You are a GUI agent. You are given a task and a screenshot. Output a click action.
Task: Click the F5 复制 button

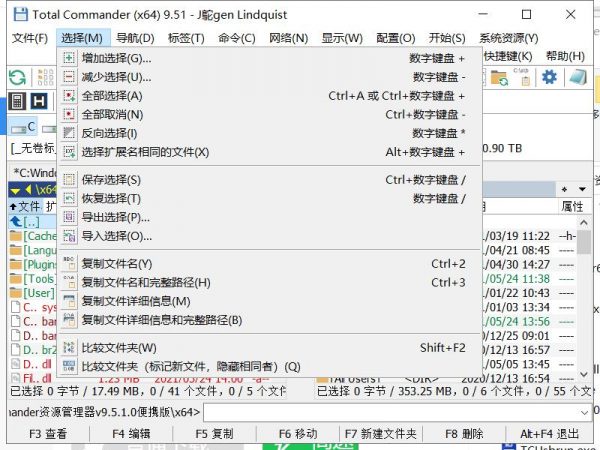point(214,434)
